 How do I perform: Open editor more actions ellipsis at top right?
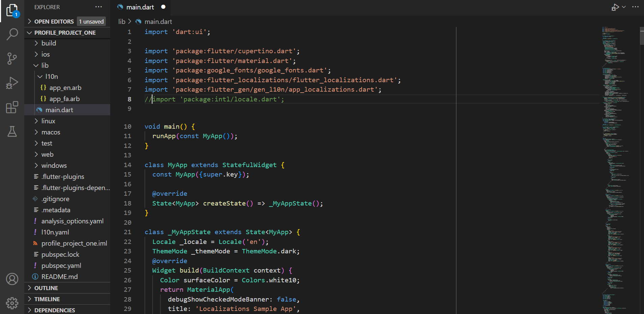click(x=636, y=7)
